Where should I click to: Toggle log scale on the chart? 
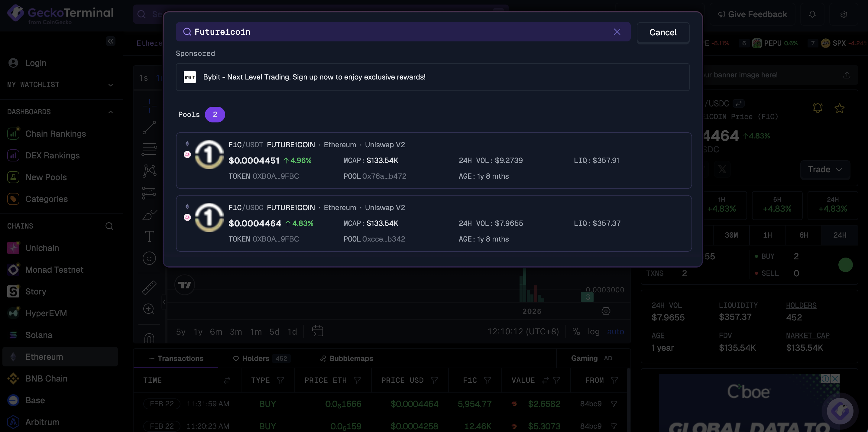coord(593,332)
